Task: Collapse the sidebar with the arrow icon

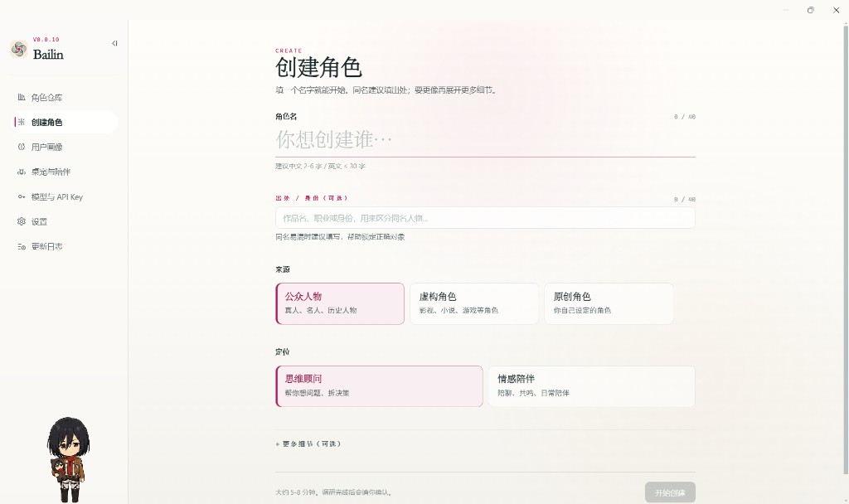Action: [x=114, y=43]
